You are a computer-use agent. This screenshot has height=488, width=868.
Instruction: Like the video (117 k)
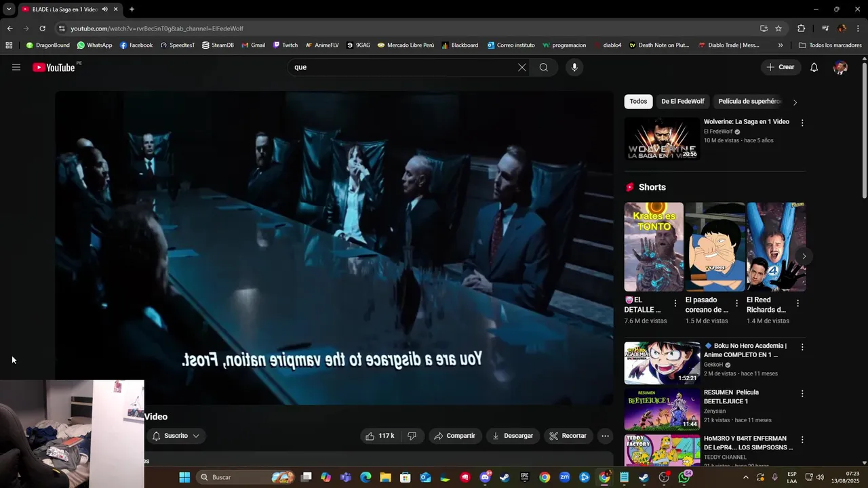[380, 436]
